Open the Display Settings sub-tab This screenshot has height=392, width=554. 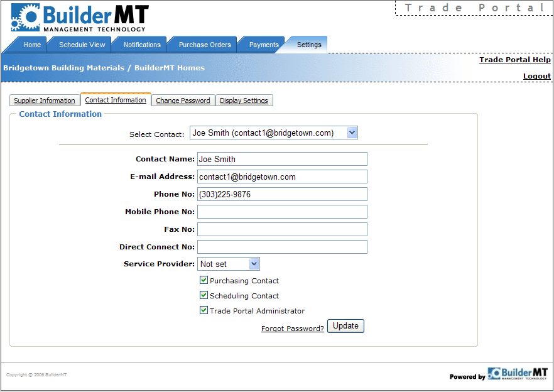(244, 101)
